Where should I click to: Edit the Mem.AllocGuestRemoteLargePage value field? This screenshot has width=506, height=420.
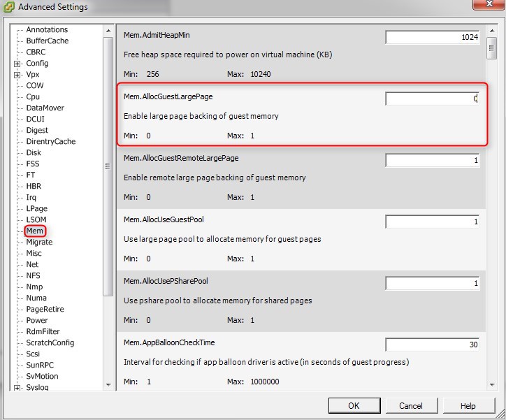[x=432, y=160]
